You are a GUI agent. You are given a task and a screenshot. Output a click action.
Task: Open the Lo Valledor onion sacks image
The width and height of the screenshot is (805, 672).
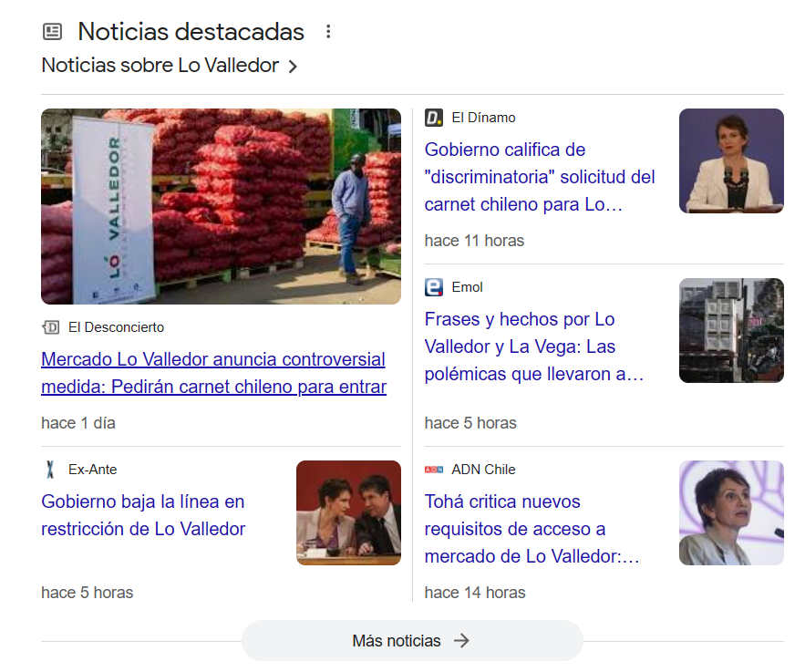click(221, 206)
